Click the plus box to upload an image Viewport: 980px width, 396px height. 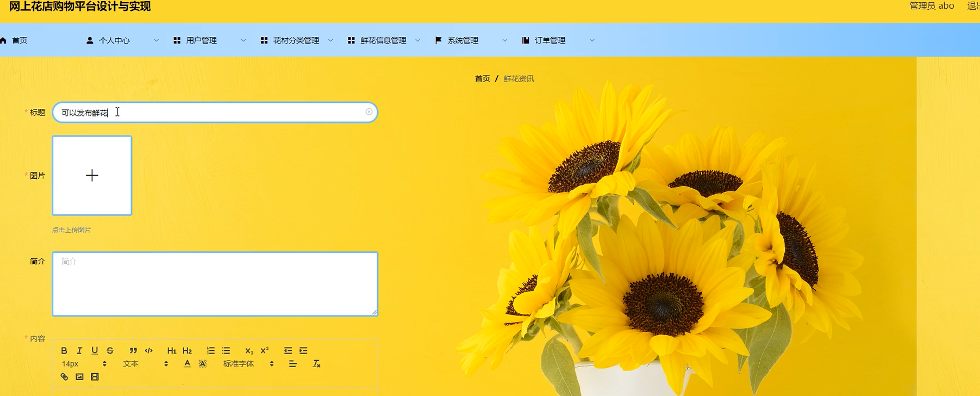(x=92, y=175)
